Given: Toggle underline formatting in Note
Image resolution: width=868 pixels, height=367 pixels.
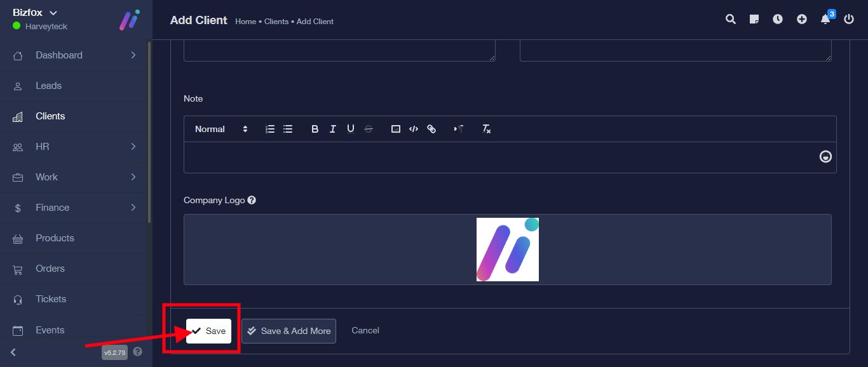Looking at the screenshot, I should 350,129.
